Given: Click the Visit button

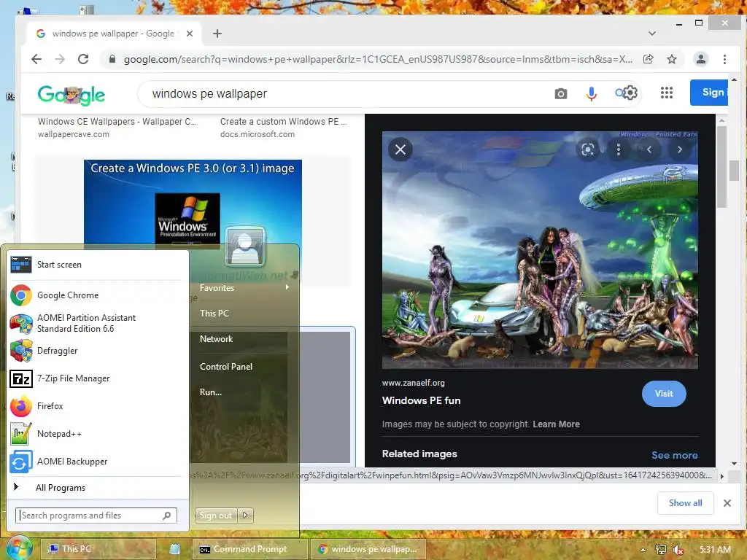Looking at the screenshot, I should coord(664,393).
